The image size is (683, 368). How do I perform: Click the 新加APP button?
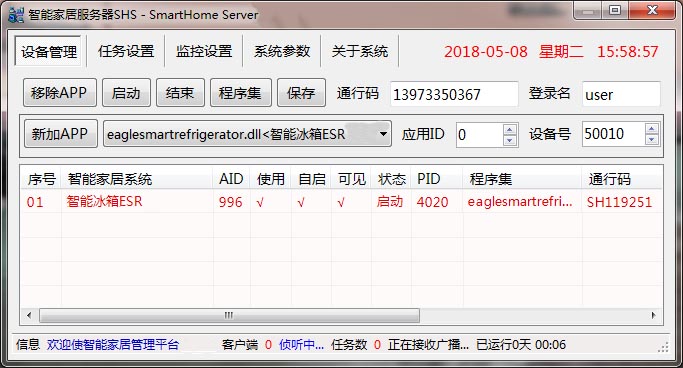point(61,134)
